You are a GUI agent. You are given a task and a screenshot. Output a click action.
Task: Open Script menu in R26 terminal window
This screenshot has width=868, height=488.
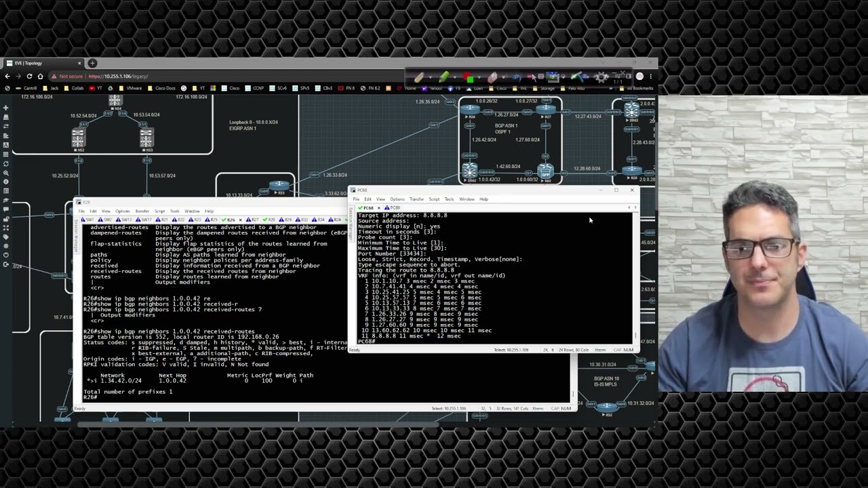(x=159, y=211)
